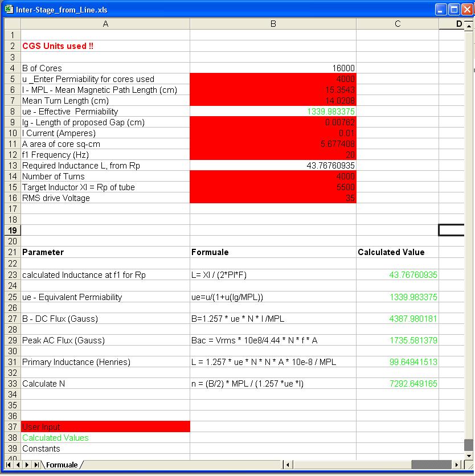Select 'Number of Turns' label cell

[105, 177]
